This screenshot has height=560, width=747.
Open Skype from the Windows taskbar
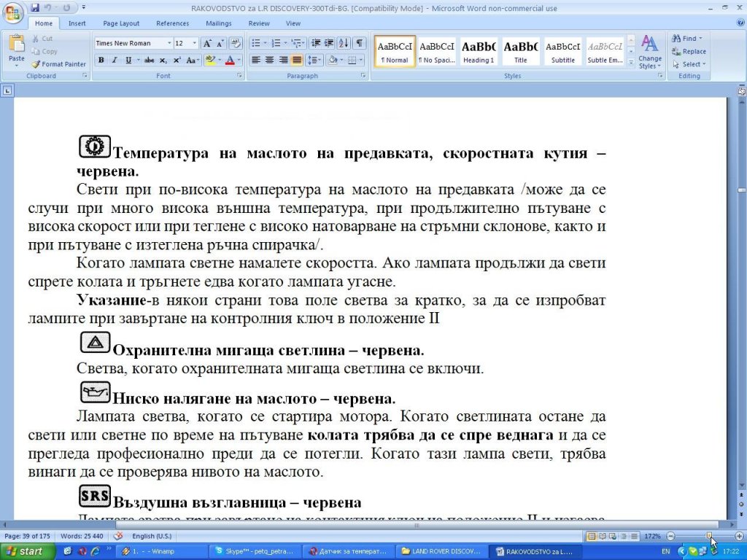point(252,551)
